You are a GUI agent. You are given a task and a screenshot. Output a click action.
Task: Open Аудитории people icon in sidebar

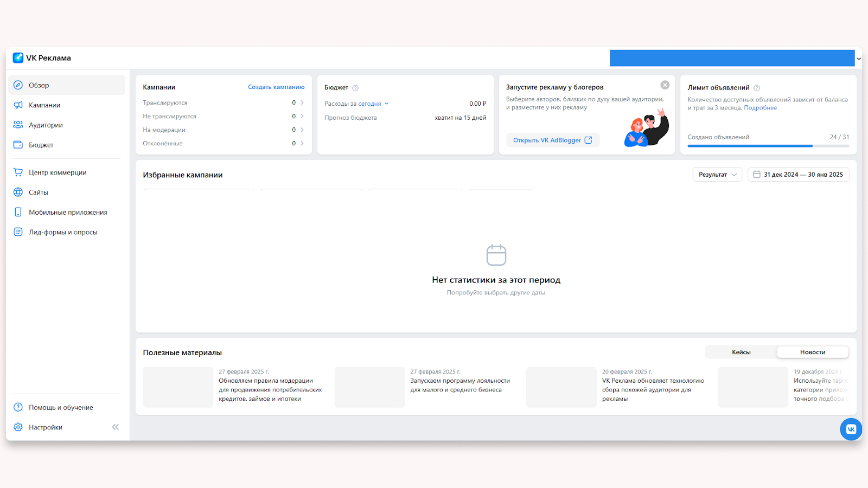pyautogui.click(x=18, y=125)
